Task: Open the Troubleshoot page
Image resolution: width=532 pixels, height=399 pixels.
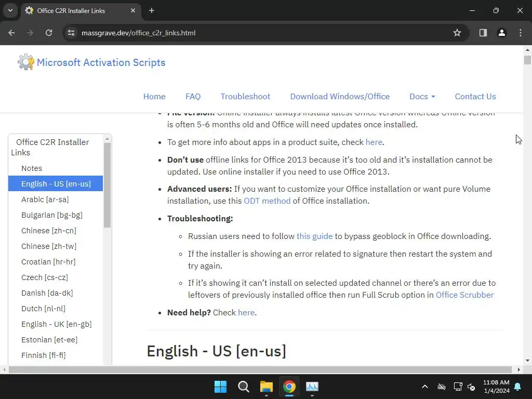Action: [245, 96]
